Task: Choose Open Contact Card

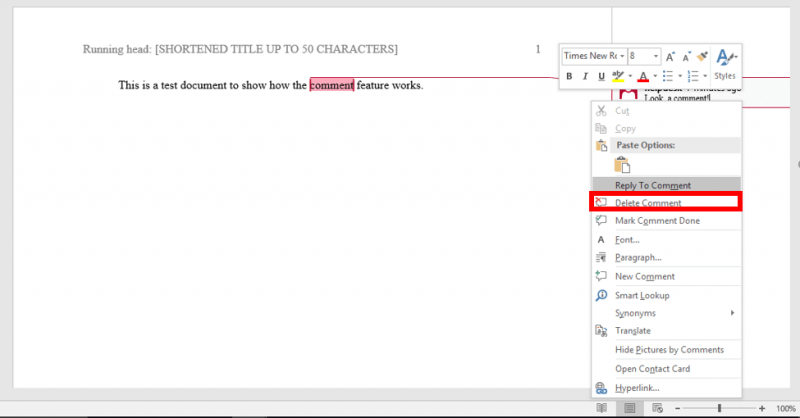Action: click(x=666, y=368)
